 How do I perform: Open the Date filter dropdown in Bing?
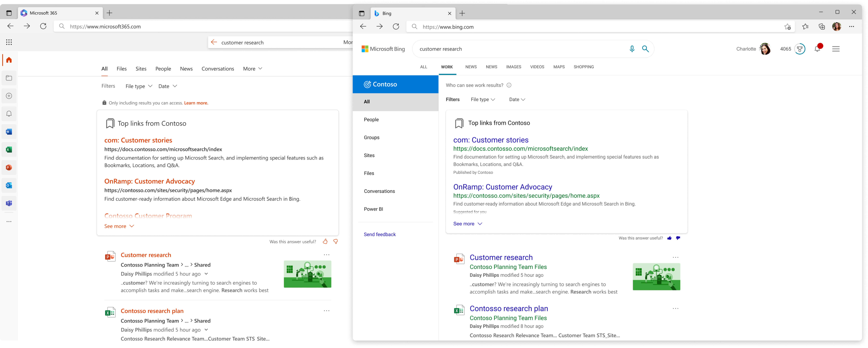(x=517, y=99)
